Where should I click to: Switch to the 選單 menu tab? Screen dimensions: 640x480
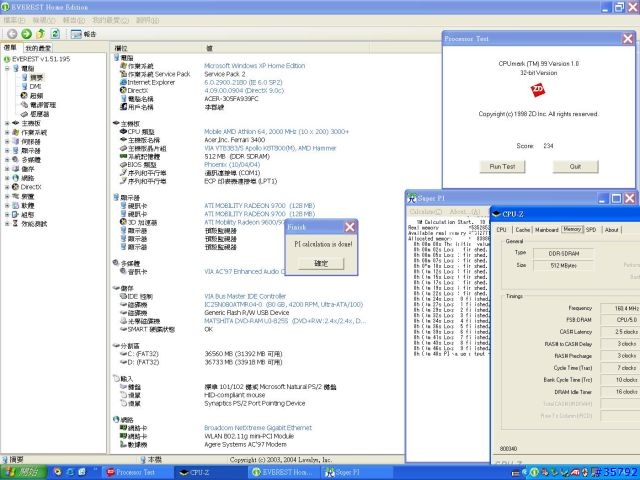click(x=11, y=48)
